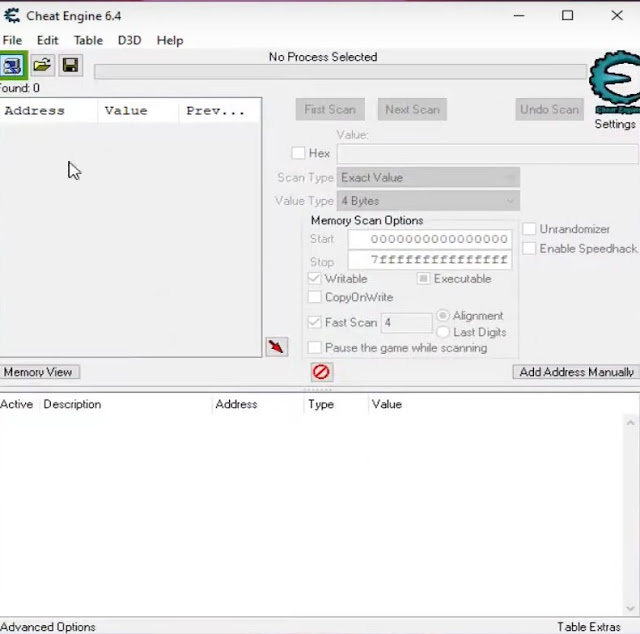Open Table Extras
The image size is (640, 634).
(589, 627)
